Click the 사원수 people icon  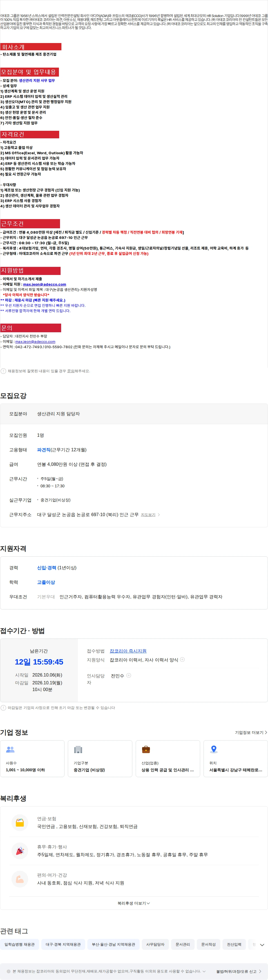(x=10, y=749)
